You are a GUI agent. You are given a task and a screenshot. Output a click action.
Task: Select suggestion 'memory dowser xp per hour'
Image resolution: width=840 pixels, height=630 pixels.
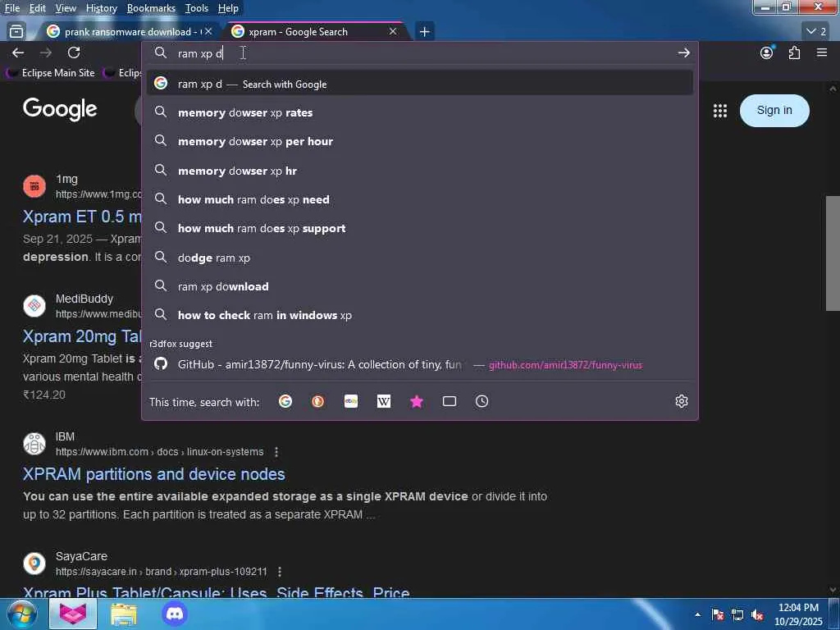point(419,141)
